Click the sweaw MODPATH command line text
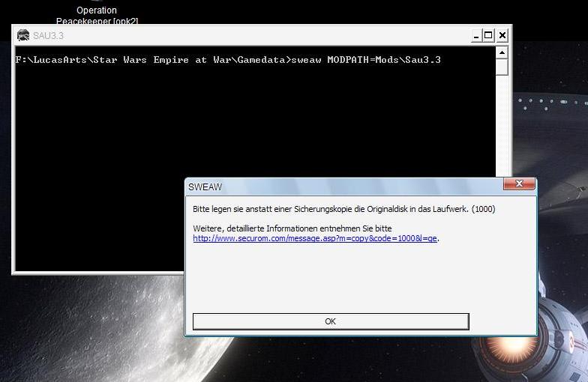Viewport: 588px width, 382px height. pos(228,60)
